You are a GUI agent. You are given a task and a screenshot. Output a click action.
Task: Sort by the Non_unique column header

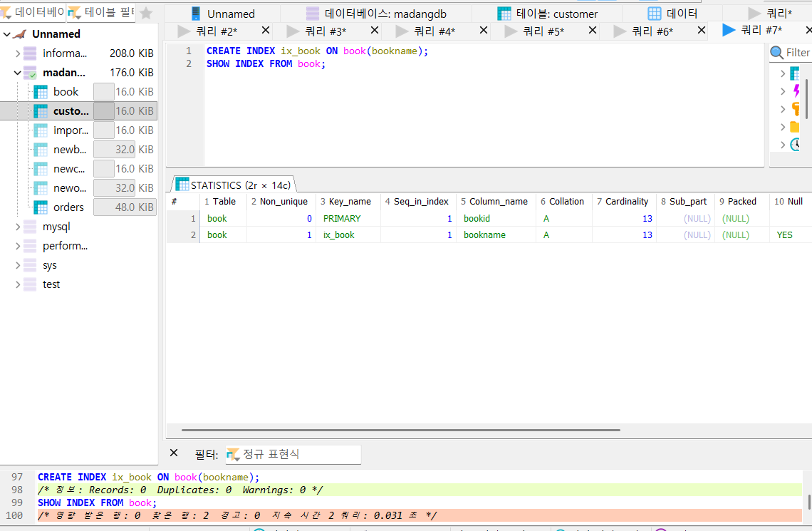(281, 202)
